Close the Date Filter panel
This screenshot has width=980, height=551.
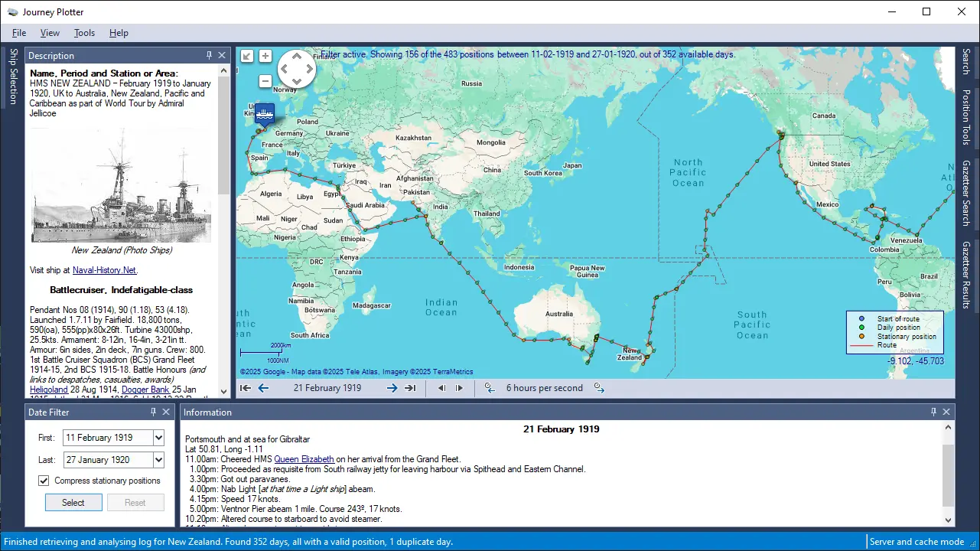point(166,412)
